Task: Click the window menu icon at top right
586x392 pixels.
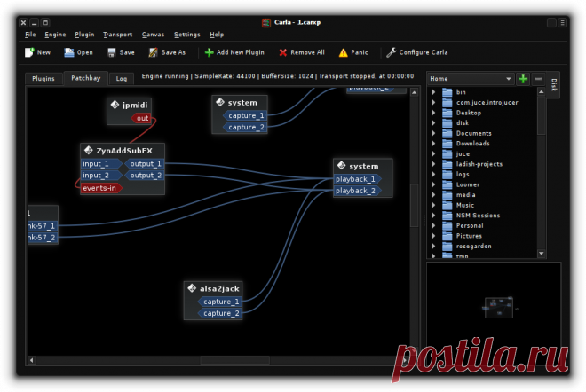Action: [562, 23]
